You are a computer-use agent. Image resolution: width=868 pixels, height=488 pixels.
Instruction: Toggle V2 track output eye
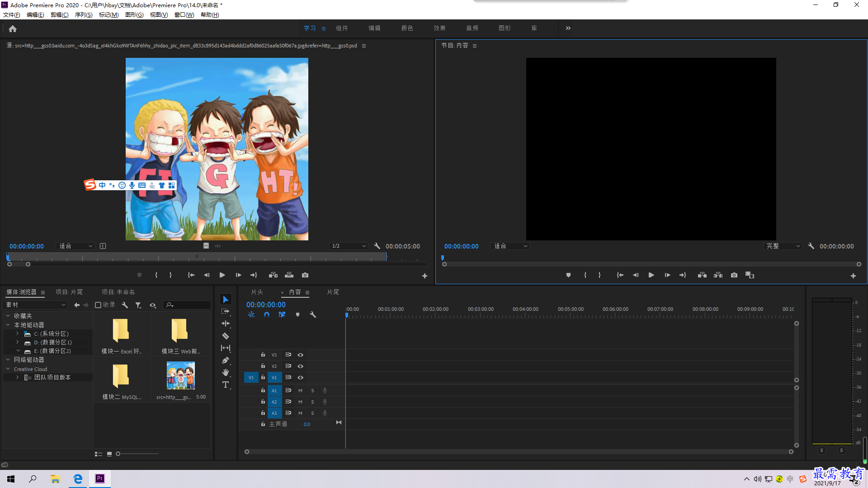pyautogui.click(x=300, y=366)
